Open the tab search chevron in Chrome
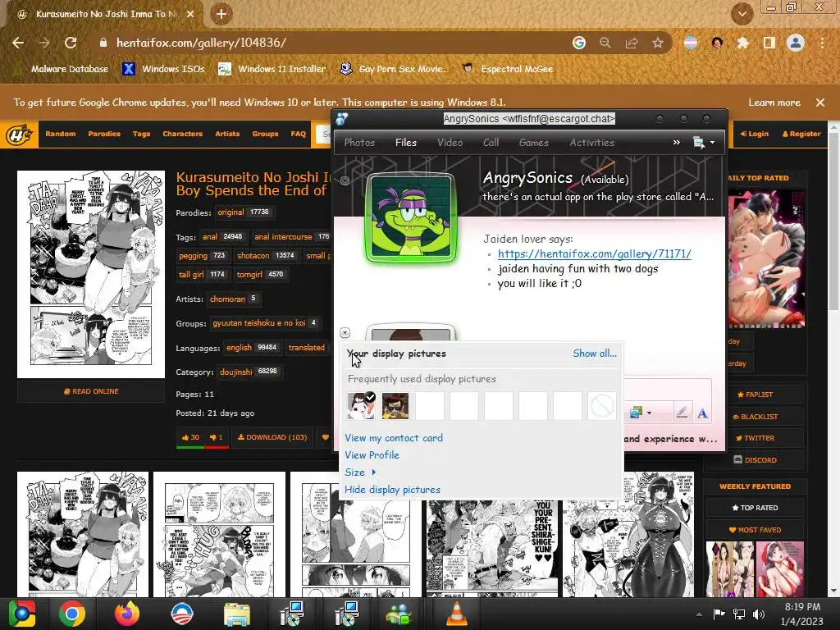Viewport: 840px width, 630px height. click(x=742, y=14)
